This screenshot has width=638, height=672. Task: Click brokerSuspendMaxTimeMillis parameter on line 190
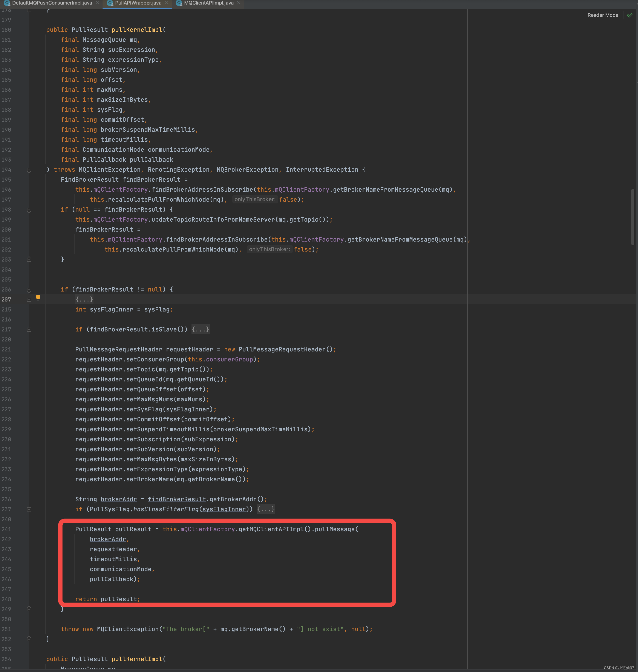tap(148, 130)
